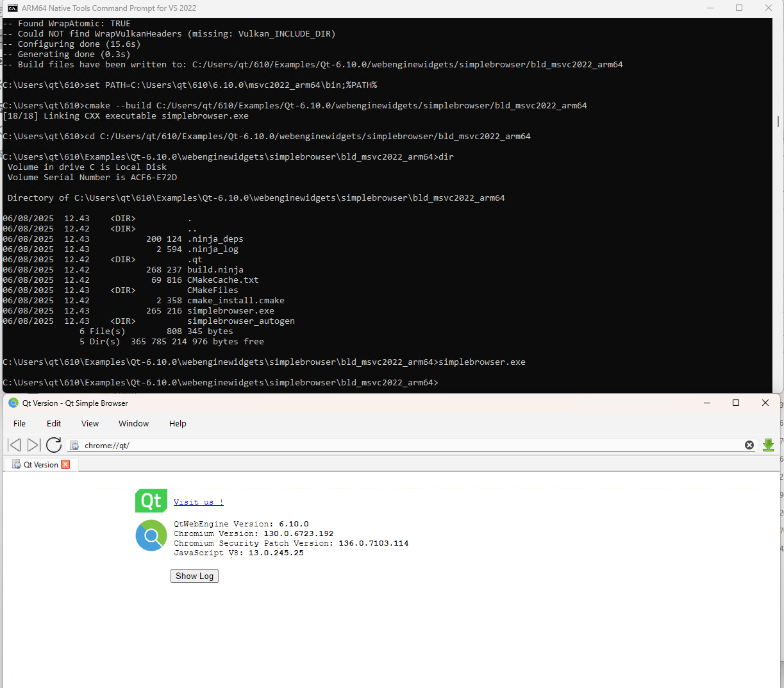
Task: Click 'simplebrowser_autogen' directory entry in terminal
Action: coord(241,321)
